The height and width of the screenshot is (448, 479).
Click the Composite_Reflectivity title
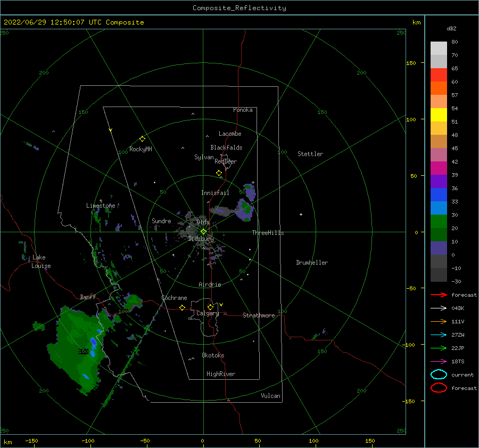(x=239, y=8)
